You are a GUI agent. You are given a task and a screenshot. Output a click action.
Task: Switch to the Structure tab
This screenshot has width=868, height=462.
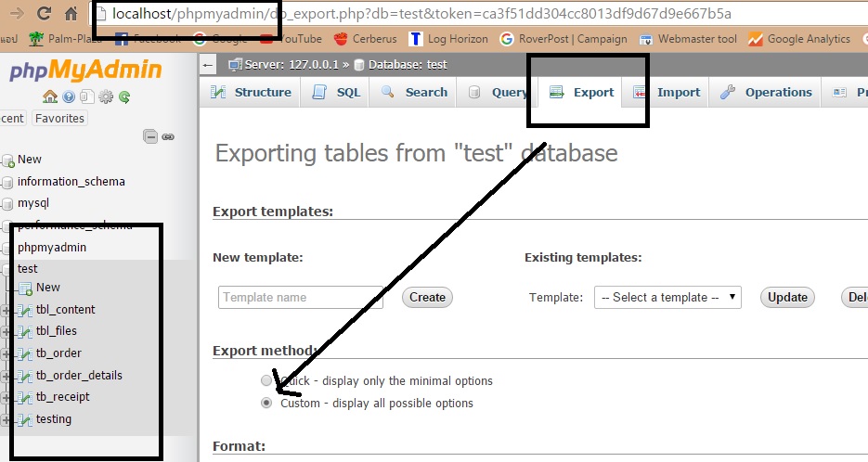[251, 93]
